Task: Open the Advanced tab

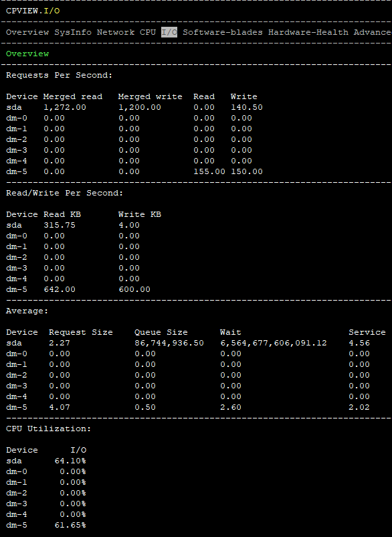Action: coord(373,32)
